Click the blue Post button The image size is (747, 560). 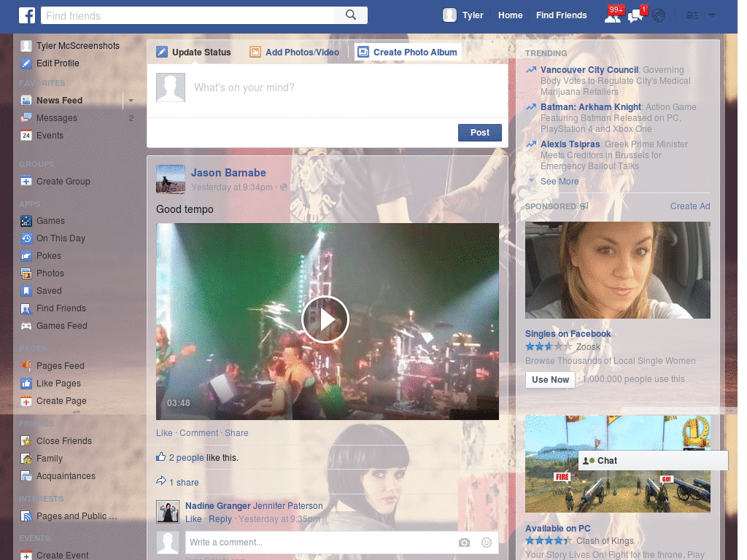click(480, 133)
